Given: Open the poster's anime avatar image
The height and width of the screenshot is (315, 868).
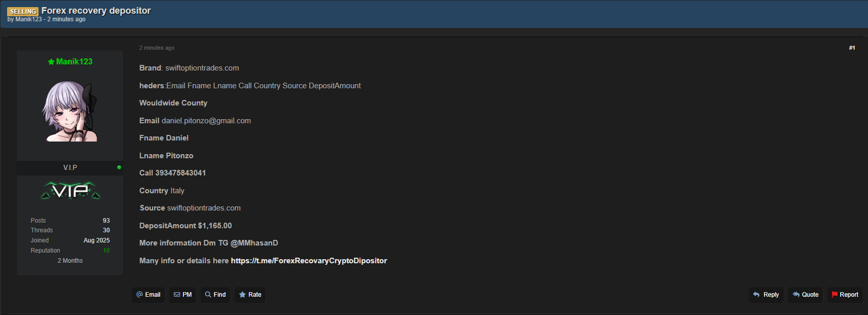Looking at the screenshot, I should [x=70, y=111].
